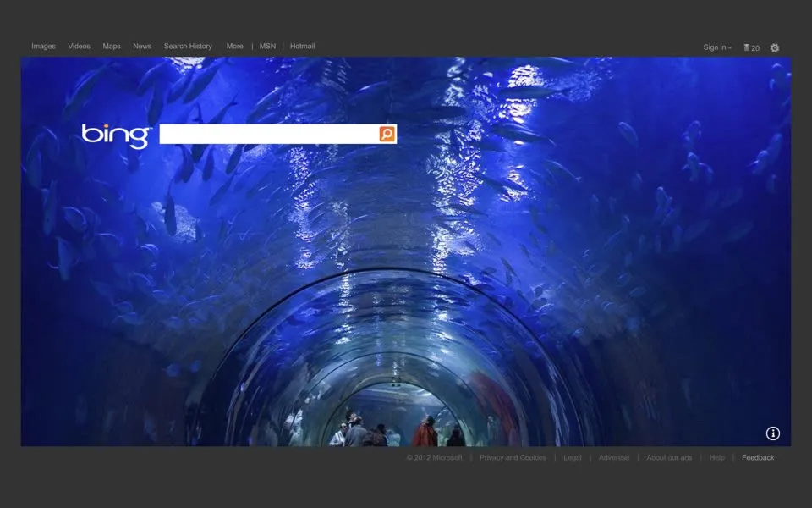This screenshot has height=508, width=812.
Task: Open About our ads link
Action: (x=669, y=457)
